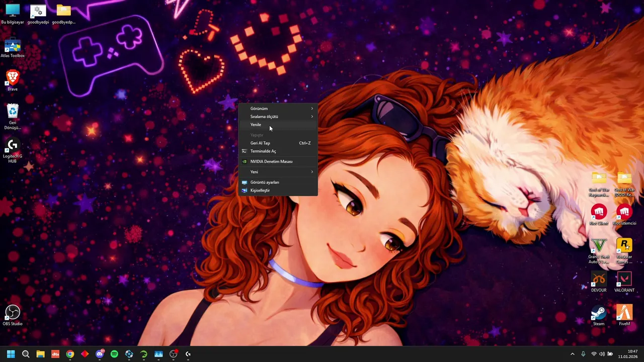This screenshot has height=362, width=644.
Task: Open Discord from the taskbar
Action: pos(100,354)
